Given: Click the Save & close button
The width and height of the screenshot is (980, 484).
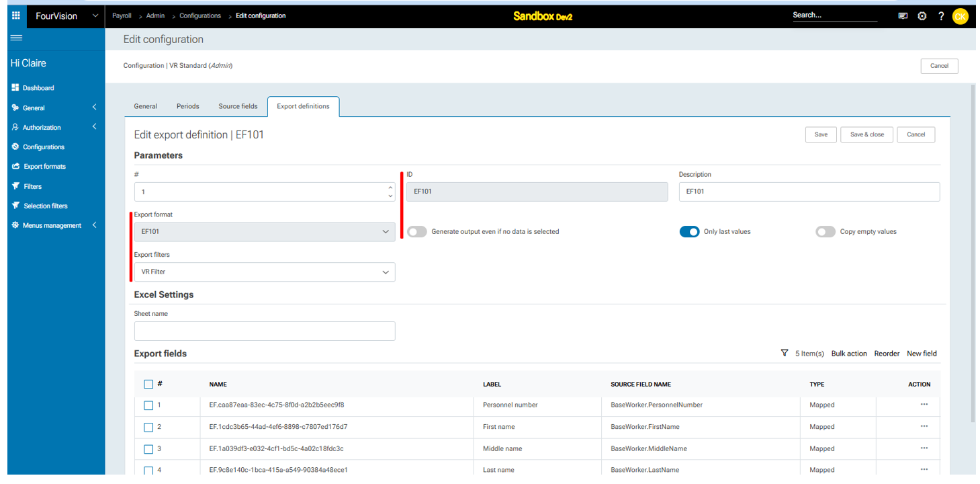Looking at the screenshot, I should (x=867, y=134).
